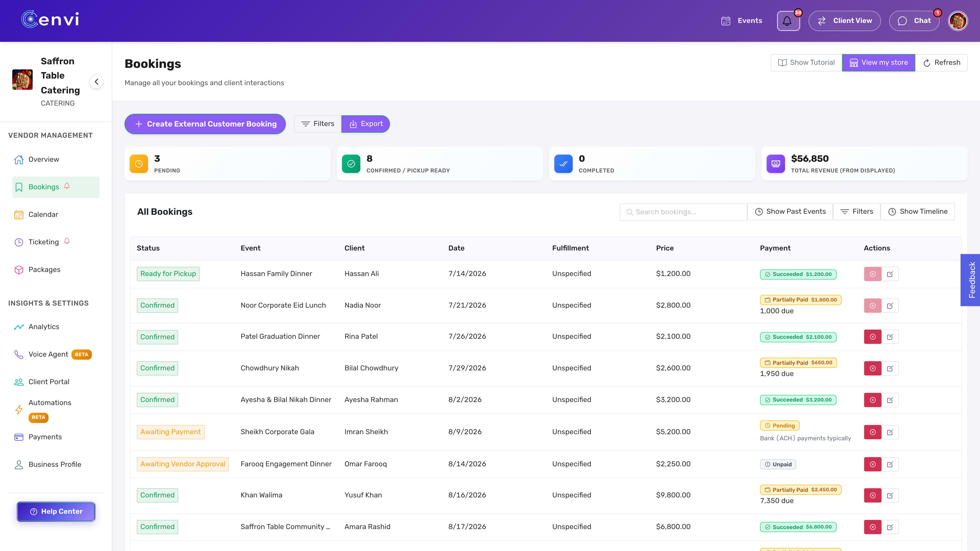The height and width of the screenshot is (551, 980).
Task: Click View my store
Action: click(x=878, y=63)
